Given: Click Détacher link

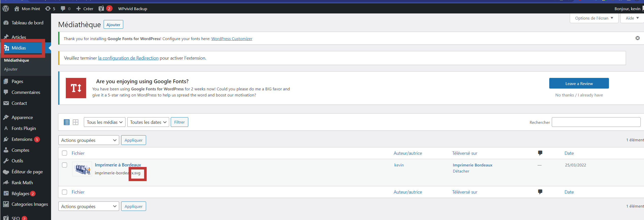Looking at the screenshot, I should coord(461,171).
